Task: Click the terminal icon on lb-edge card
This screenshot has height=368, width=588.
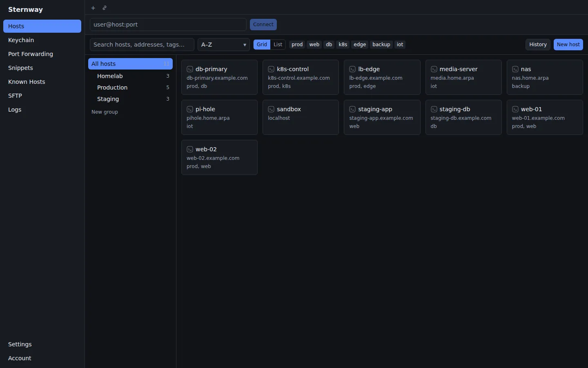Action: pos(352,69)
